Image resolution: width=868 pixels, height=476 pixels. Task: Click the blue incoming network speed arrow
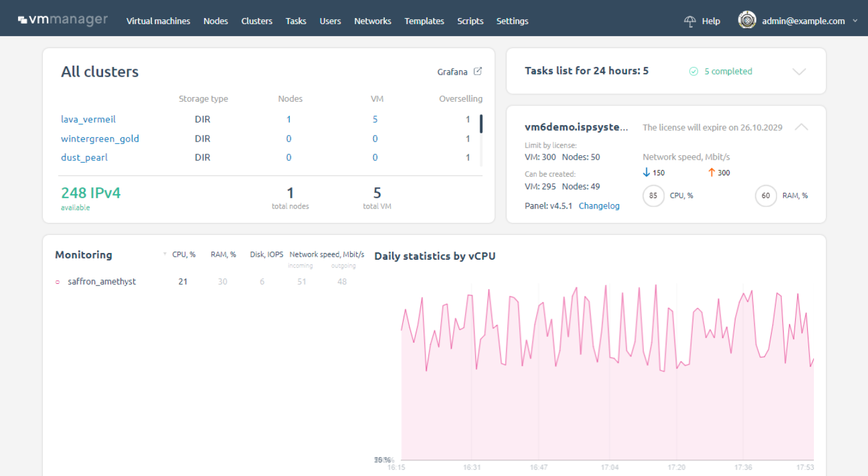click(x=645, y=173)
